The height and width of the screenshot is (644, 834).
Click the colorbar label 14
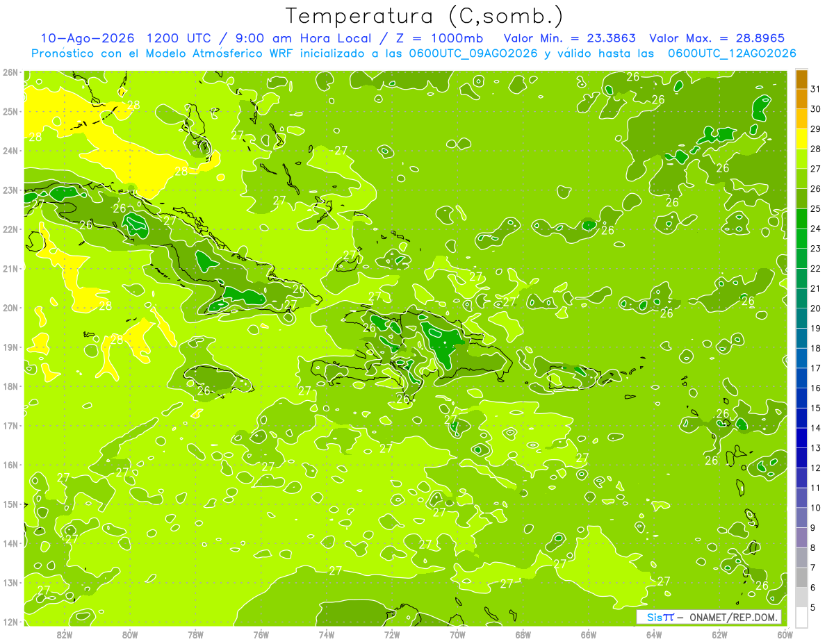click(816, 428)
